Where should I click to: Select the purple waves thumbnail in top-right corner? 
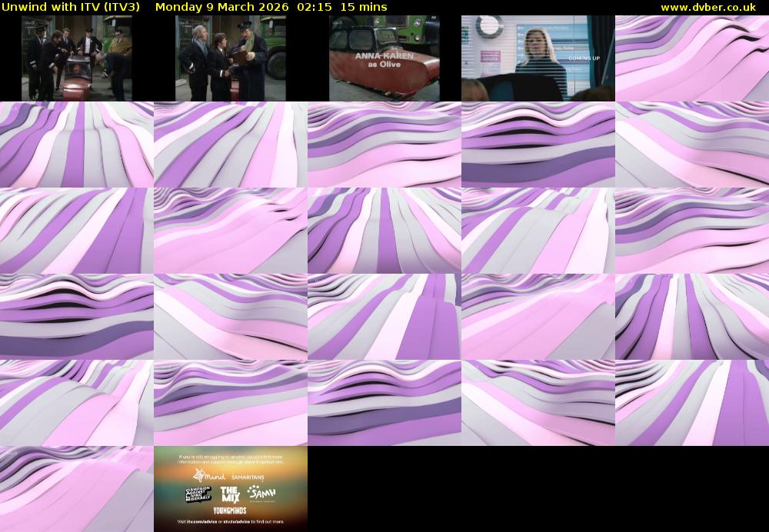pyautogui.click(x=692, y=58)
